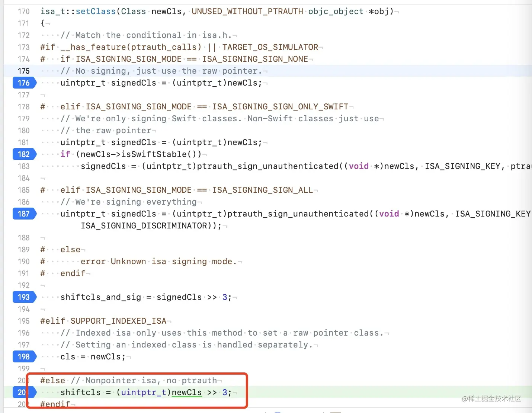Click the comment 'Setting an indexed class is handled separately.'

[187, 345]
